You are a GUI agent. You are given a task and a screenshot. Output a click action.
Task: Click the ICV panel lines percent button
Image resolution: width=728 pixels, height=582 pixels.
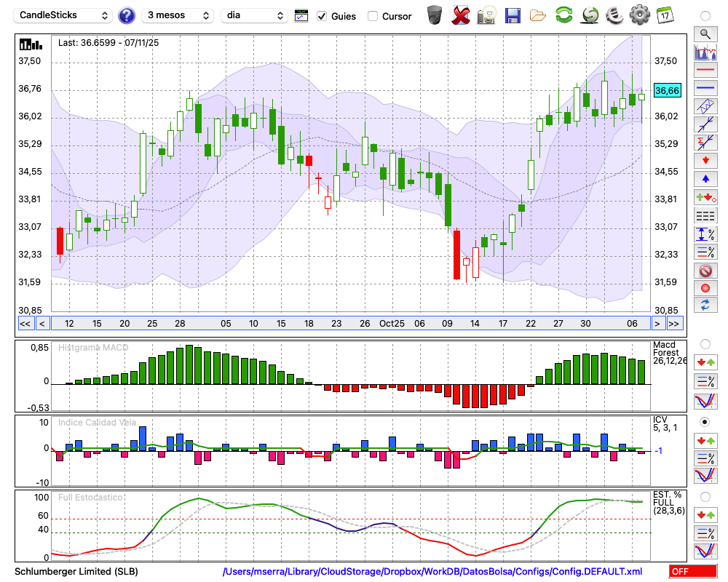[705, 458]
